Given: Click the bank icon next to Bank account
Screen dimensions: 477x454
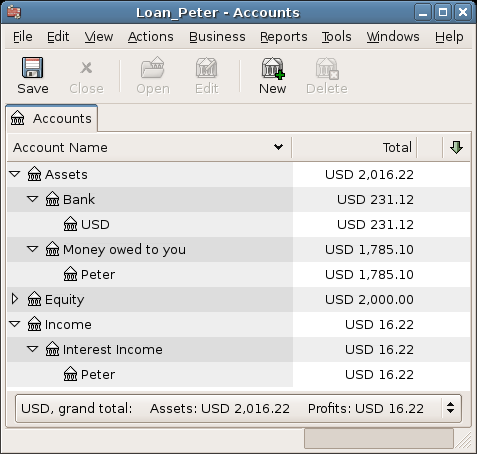Looking at the screenshot, I should (52, 199).
